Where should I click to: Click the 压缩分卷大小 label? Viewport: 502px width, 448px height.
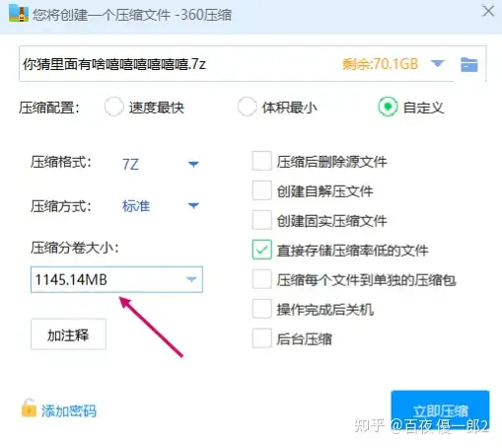point(75,248)
